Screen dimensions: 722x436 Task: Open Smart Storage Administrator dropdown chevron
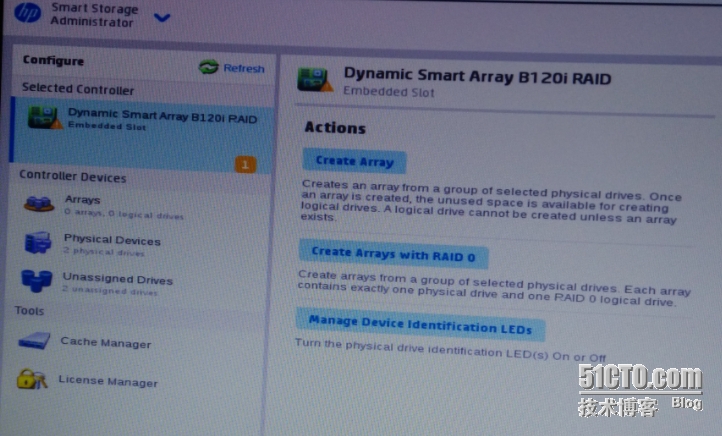pos(162,18)
